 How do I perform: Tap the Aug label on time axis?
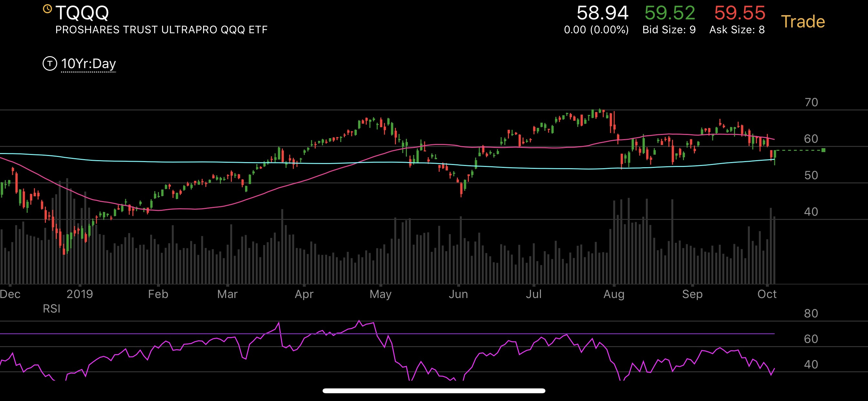point(614,294)
